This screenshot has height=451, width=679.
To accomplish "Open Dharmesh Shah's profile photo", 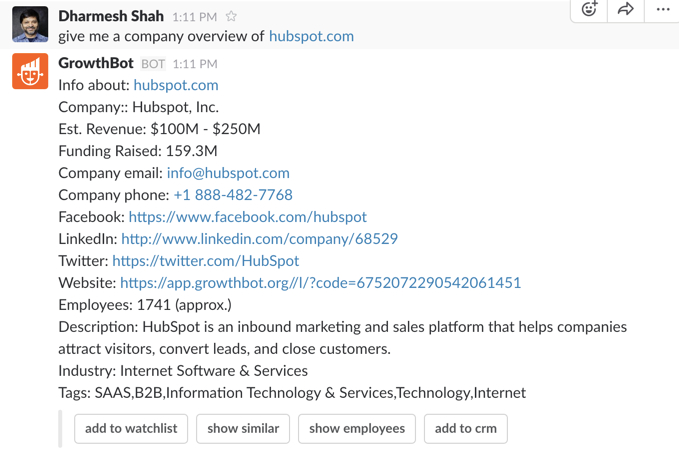I will point(30,24).
